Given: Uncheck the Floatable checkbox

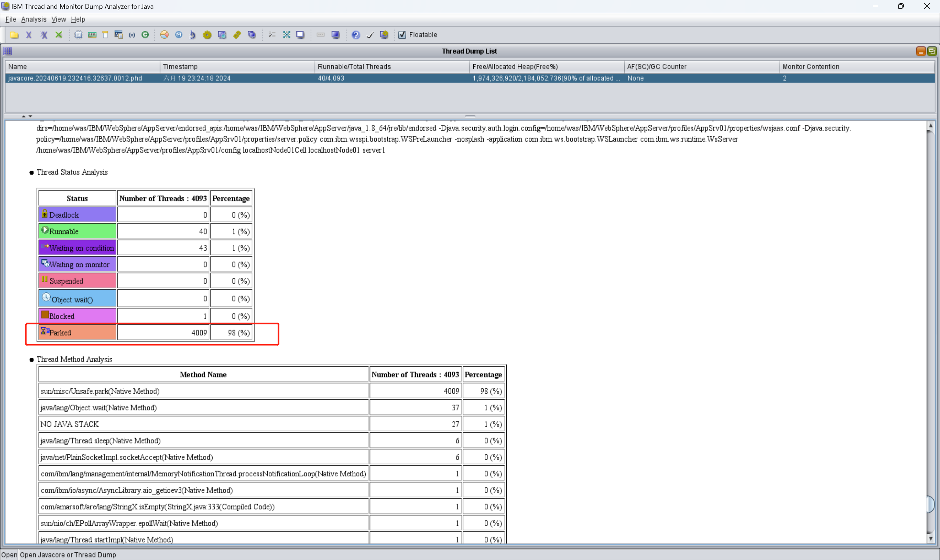Looking at the screenshot, I should (x=402, y=35).
